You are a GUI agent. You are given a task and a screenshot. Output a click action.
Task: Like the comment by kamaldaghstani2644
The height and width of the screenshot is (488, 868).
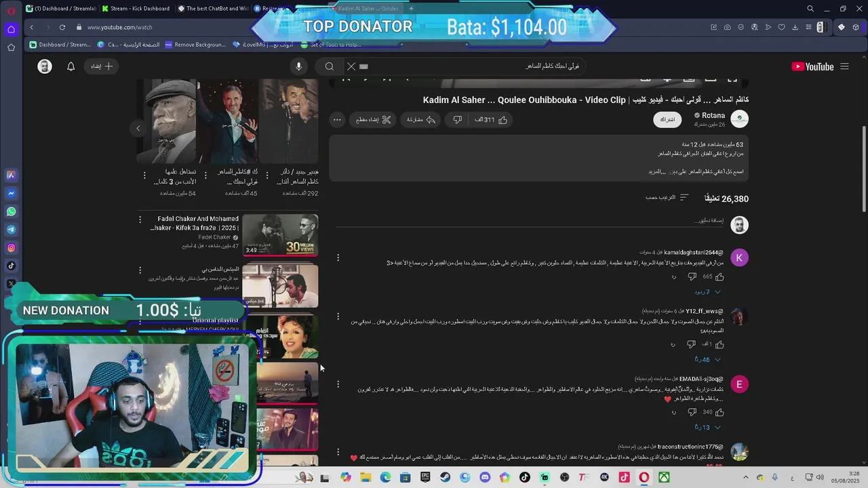[719, 277]
